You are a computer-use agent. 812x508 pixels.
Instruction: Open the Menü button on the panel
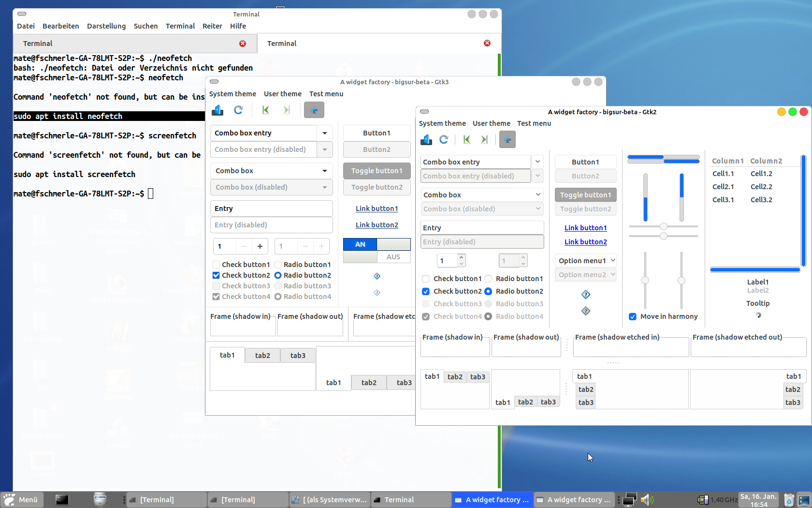tap(22, 500)
